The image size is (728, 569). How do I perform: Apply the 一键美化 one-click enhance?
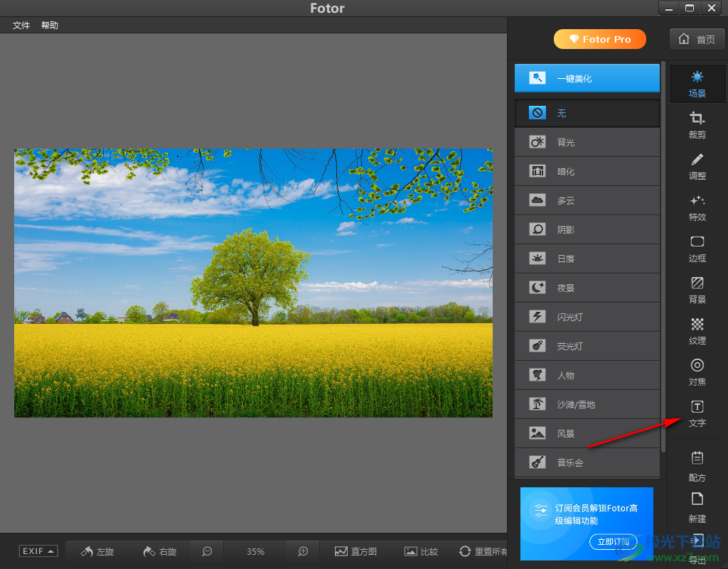[587, 78]
